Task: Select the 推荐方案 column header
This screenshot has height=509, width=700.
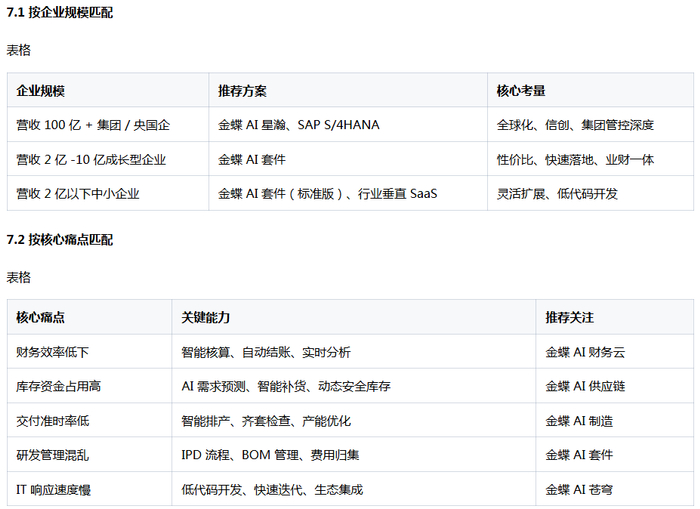Action: 348,91
